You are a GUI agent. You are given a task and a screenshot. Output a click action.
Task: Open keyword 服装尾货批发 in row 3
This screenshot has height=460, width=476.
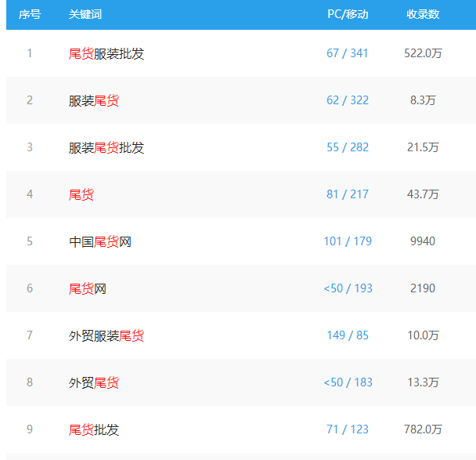click(106, 148)
